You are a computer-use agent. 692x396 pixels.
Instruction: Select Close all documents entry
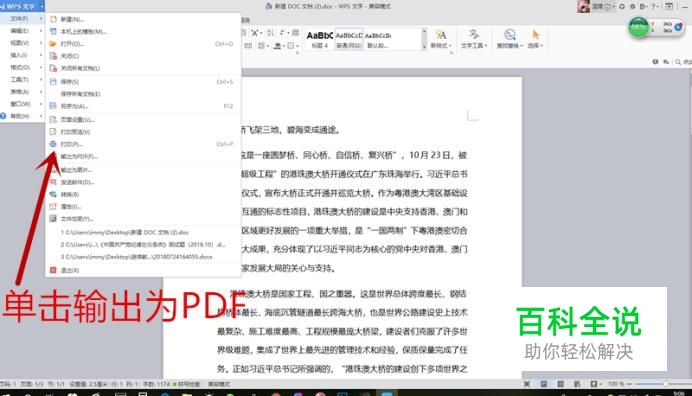coord(143,68)
